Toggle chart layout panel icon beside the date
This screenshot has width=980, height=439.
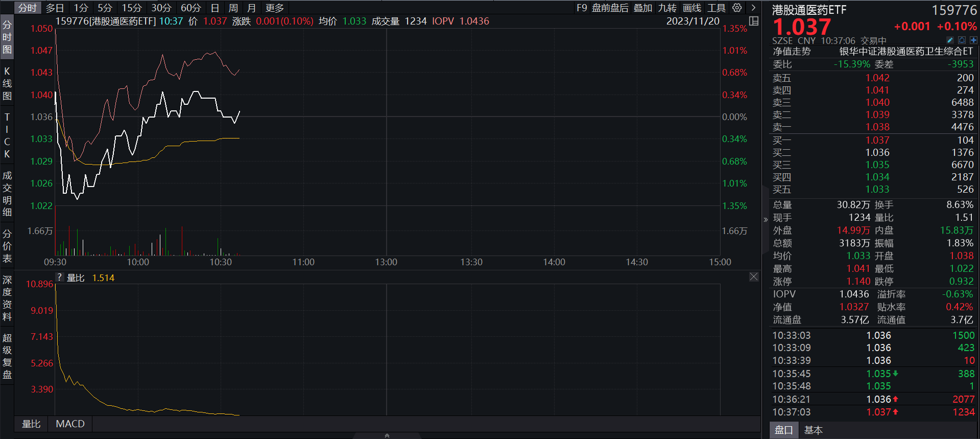pyautogui.click(x=754, y=21)
